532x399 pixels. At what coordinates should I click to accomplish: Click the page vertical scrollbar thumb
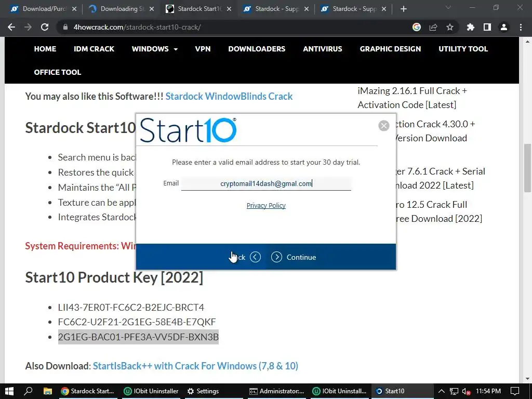point(528,168)
